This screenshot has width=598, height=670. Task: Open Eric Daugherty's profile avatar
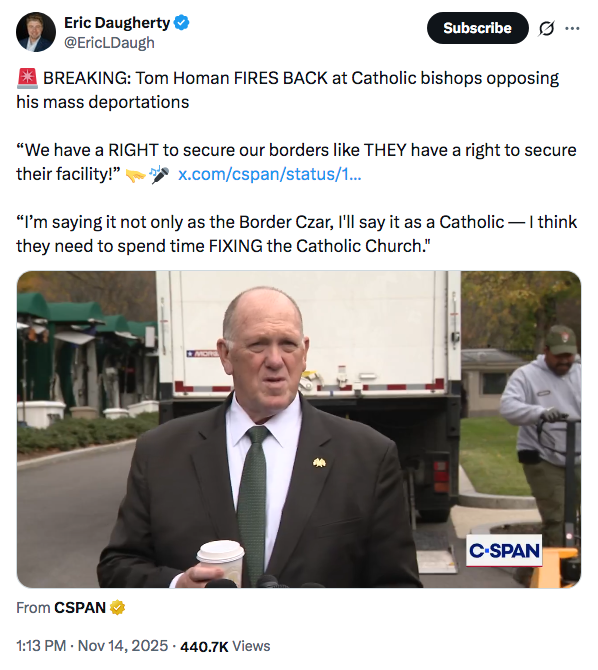click(36, 32)
